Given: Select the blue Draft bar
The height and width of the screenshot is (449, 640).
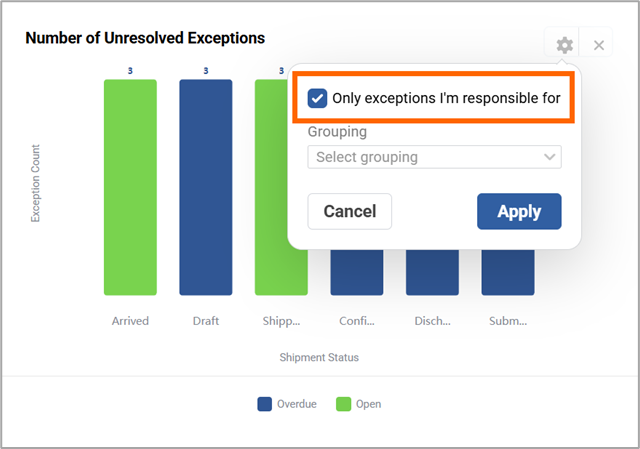Looking at the screenshot, I should [206, 187].
